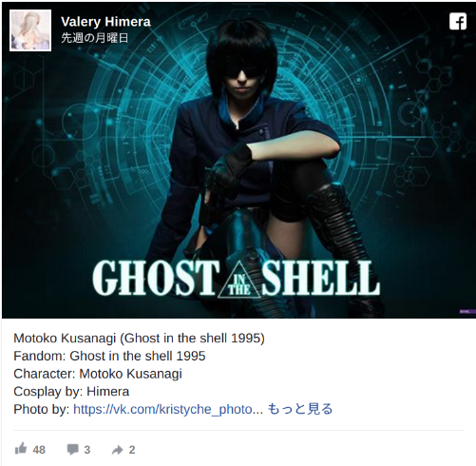Open the 先週の月曜日 post timestamp
The width and height of the screenshot is (476, 466).
pyautogui.click(x=94, y=38)
